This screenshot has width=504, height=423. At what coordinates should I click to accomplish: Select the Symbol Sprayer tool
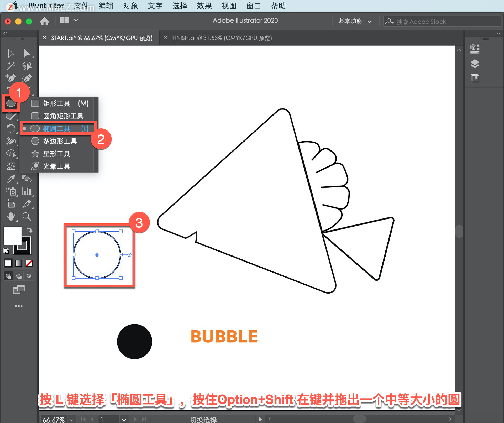coord(11,191)
